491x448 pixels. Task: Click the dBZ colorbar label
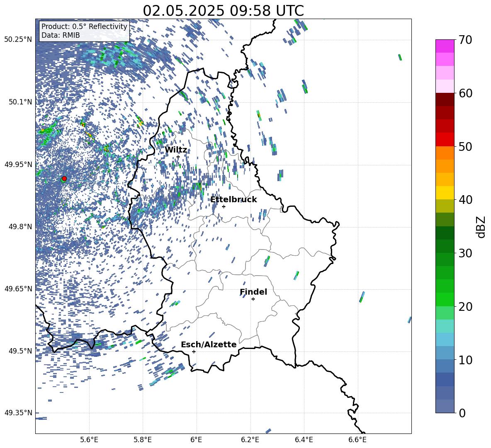point(481,227)
